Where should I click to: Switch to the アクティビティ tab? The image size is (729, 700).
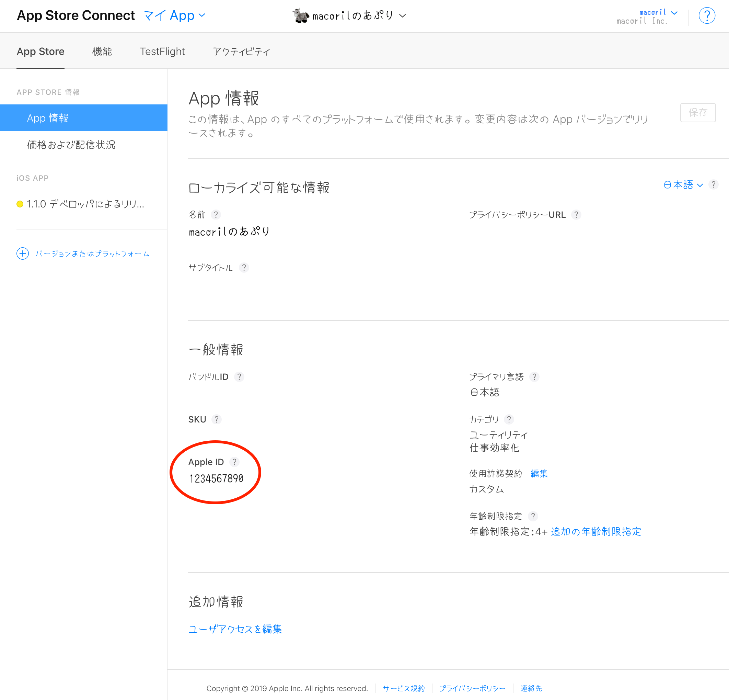click(x=241, y=52)
